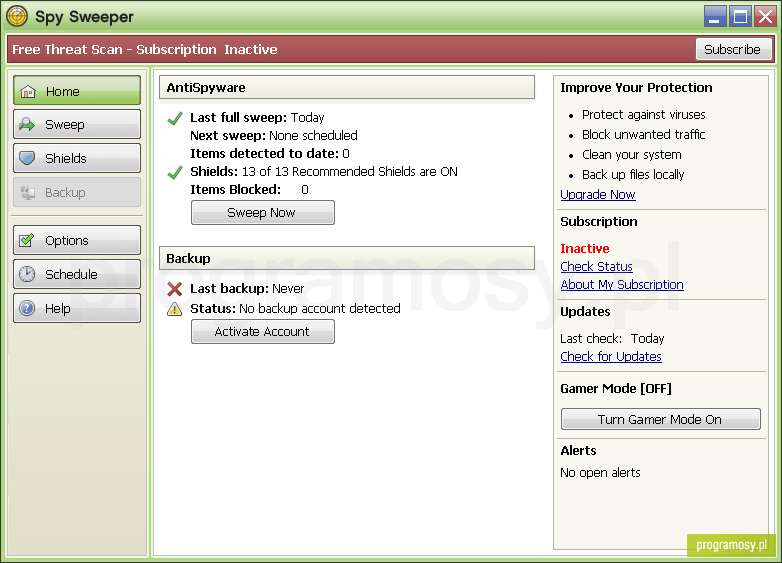Click 'No backup account detected' status text
Image resolution: width=782 pixels, height=563 pixels.
[320, 309]
